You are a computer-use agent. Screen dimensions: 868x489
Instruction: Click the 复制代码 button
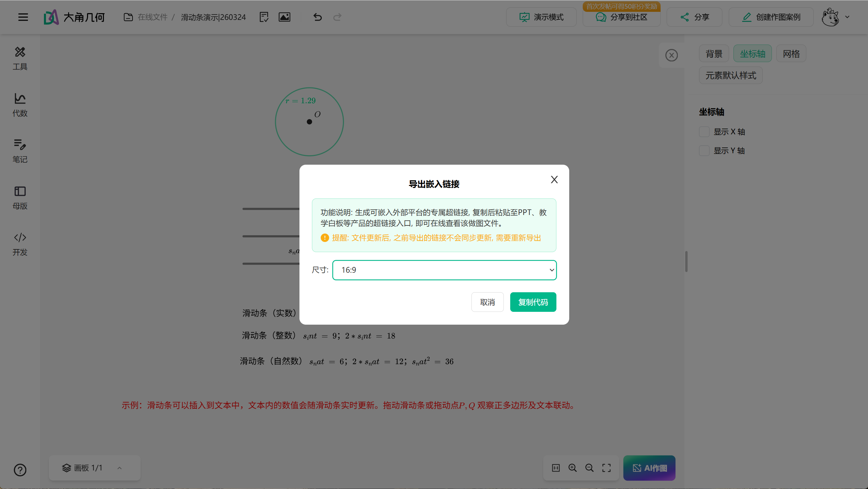click(x=533, y=302)
